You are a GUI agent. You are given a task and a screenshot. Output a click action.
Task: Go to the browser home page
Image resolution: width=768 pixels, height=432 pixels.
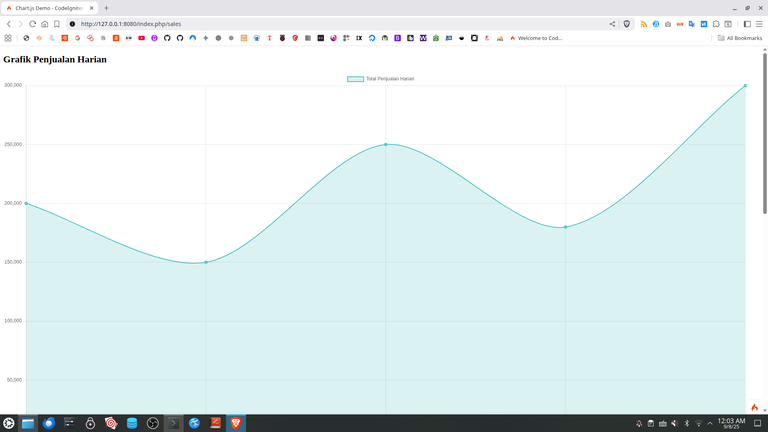(44, 24)
